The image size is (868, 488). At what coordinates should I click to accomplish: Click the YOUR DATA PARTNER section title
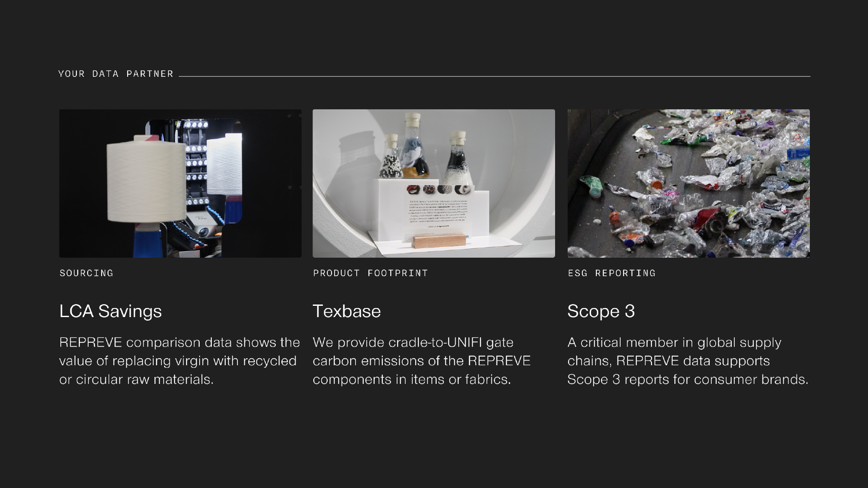tap(116, 74)
